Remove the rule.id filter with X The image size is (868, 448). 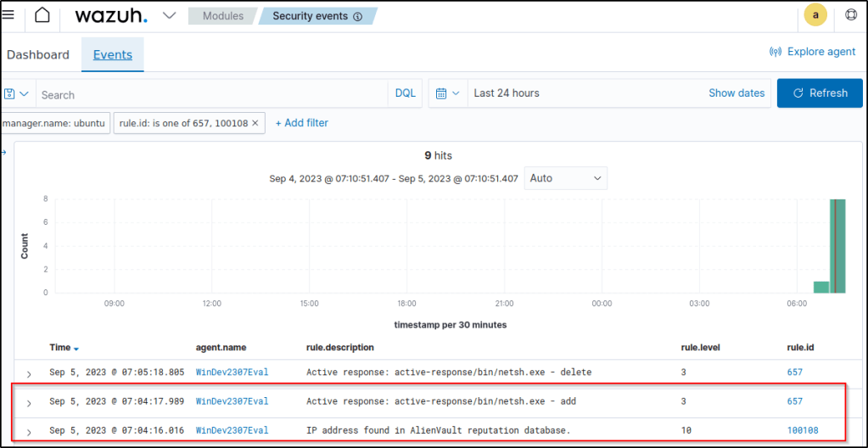[x=255, y=123]
